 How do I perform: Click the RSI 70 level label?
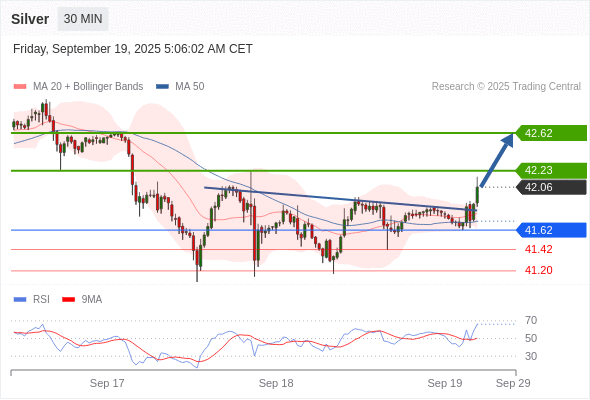click(x=531, y=321)
